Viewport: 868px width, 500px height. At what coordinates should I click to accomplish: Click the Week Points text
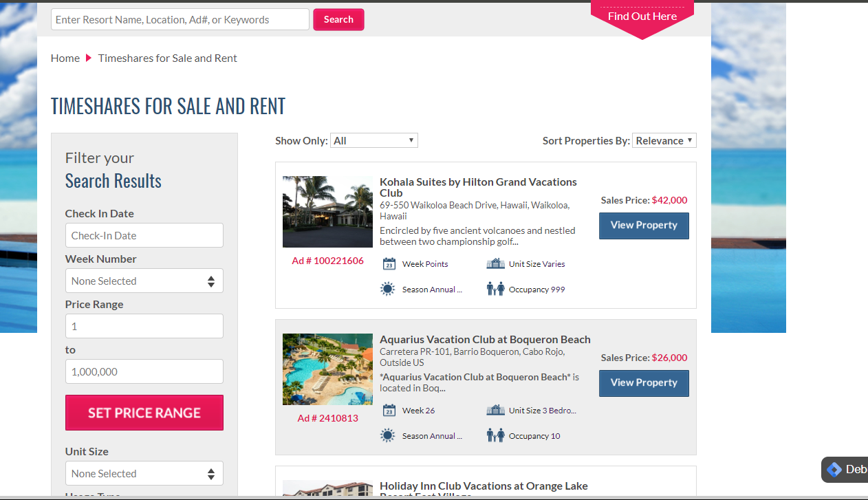(x=425, y=264)
